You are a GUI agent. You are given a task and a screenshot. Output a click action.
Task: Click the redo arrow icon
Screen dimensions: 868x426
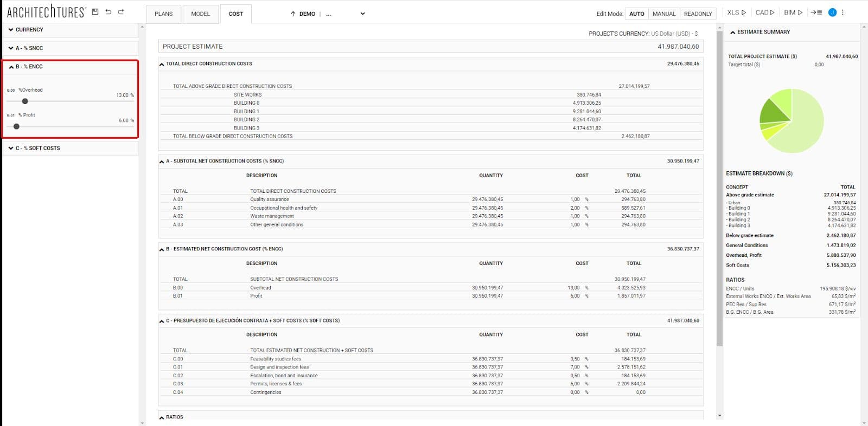[x=121, y=12]
